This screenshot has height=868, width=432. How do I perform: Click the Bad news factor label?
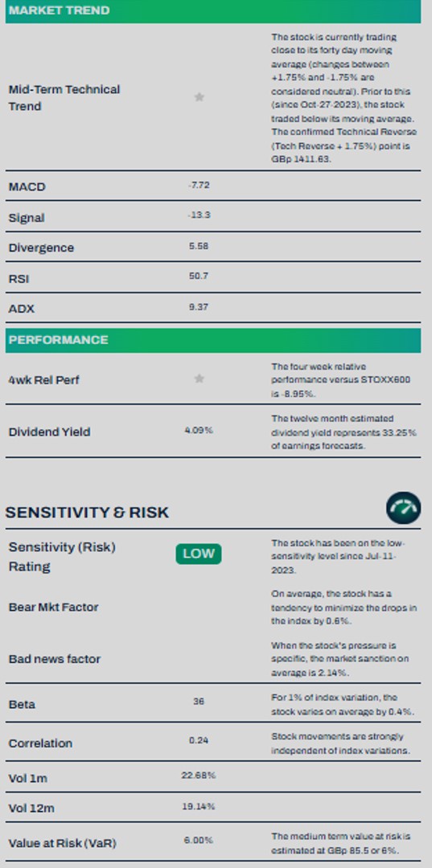(54, 659)
